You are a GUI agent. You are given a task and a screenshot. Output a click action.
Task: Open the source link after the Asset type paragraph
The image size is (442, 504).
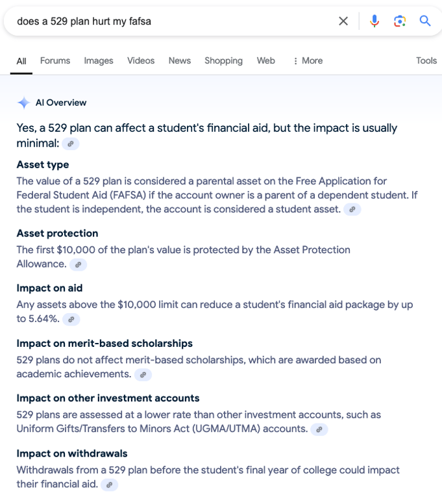coord(352,210)
